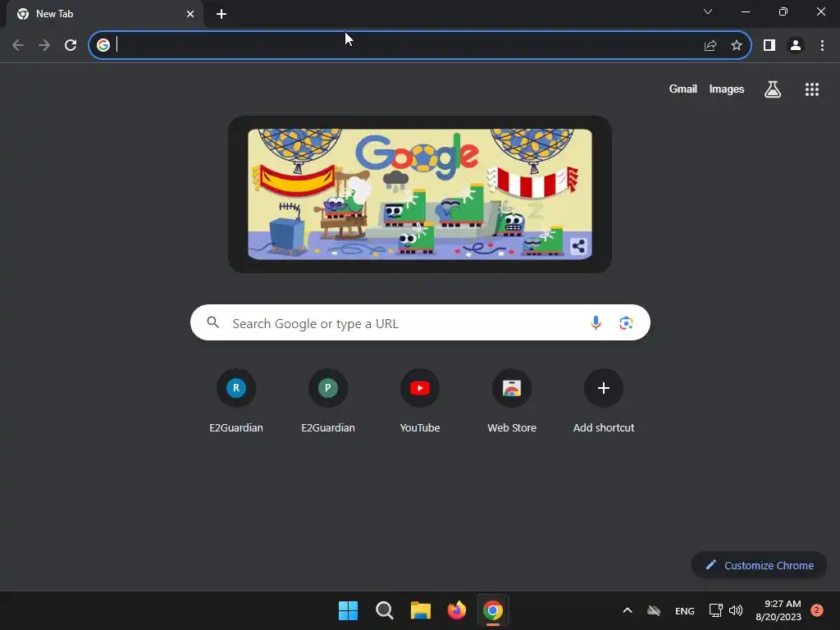Open Images link

(727, 89)
